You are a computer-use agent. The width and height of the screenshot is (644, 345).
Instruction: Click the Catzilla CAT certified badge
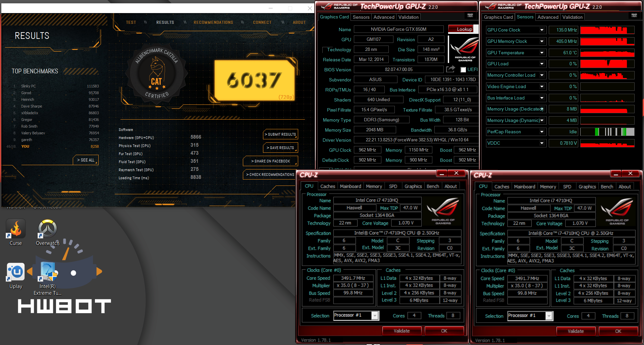click(157, 74)
